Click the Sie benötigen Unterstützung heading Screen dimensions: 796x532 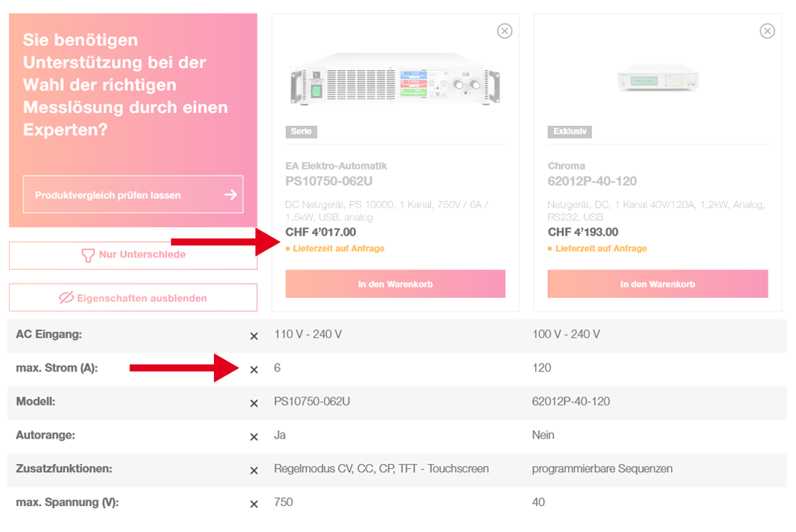click(125, 85)
